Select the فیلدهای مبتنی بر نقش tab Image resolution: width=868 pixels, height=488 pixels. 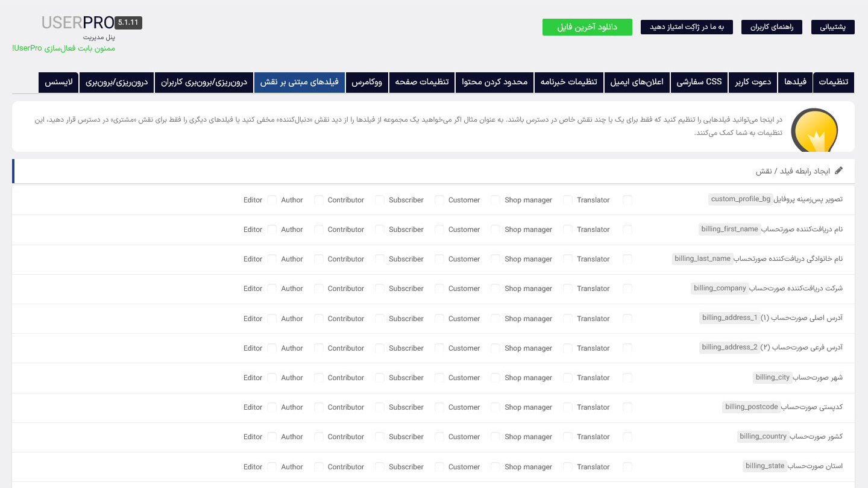(x=299, y=82)
